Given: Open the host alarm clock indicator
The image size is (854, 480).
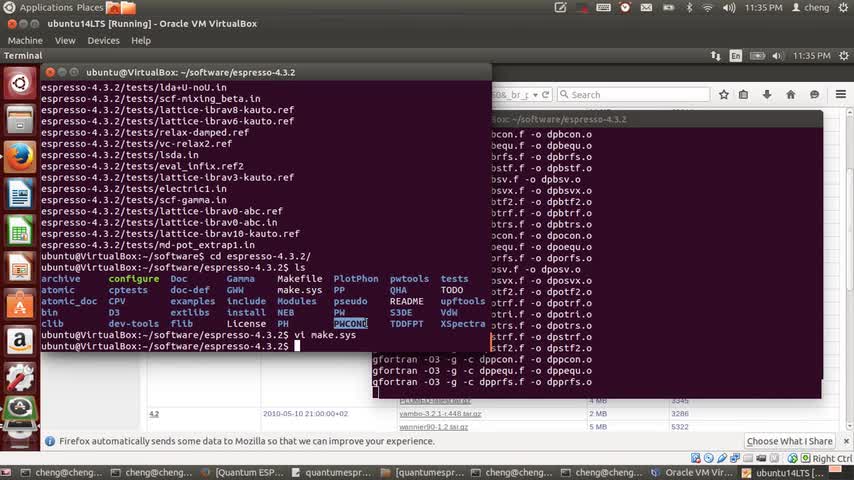Looking at the screenshot, I should (625, 8).
